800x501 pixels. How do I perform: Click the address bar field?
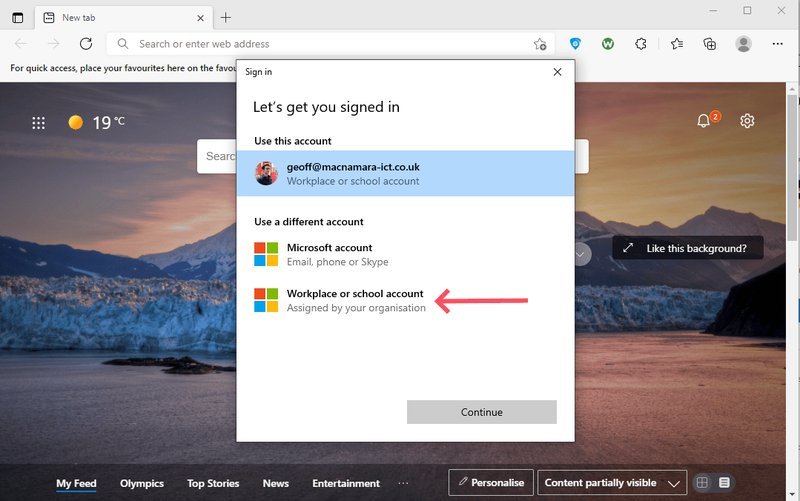(x=330, y=44)
